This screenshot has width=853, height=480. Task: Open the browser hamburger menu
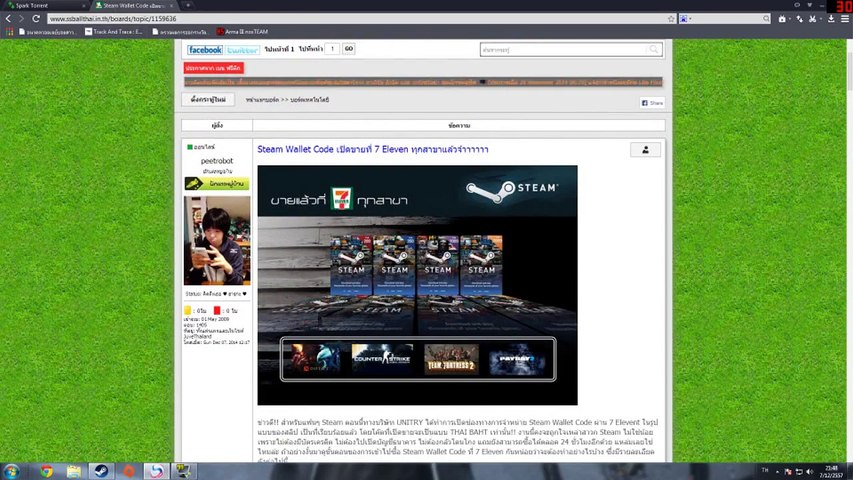click(845, 19)
